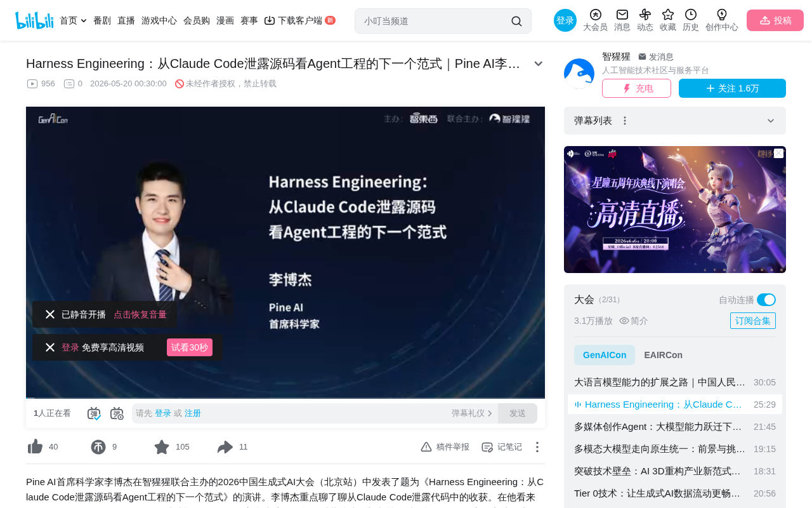812x508 pixels.
Task: Click 登录 link in danmaku input
Action: pos(163,413)
